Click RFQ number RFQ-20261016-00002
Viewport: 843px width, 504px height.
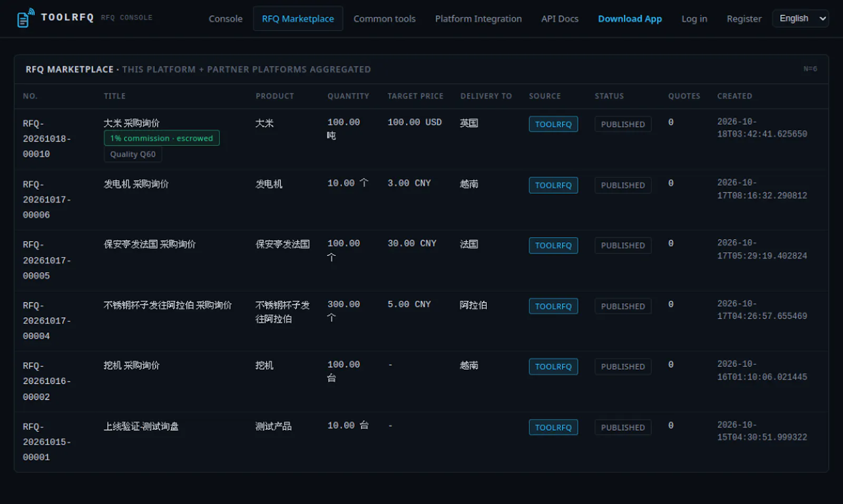[x=46, y=381]
